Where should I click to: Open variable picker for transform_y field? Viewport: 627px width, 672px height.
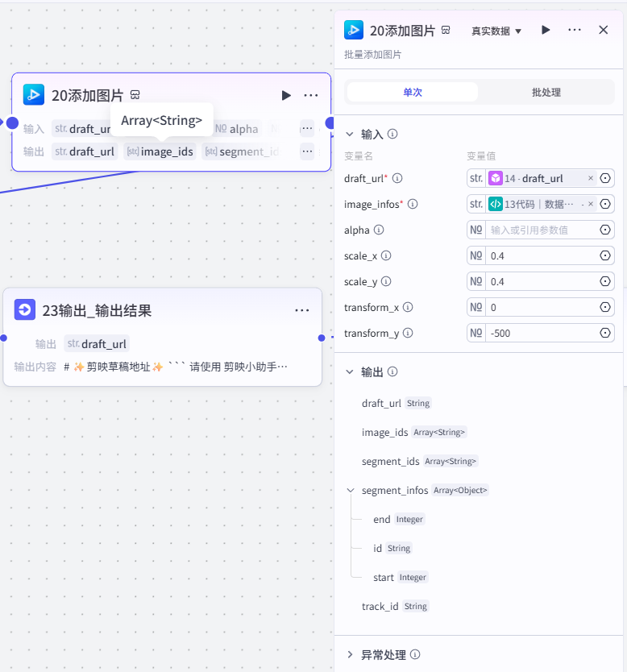pyautogui.click(x=605, y=333)
